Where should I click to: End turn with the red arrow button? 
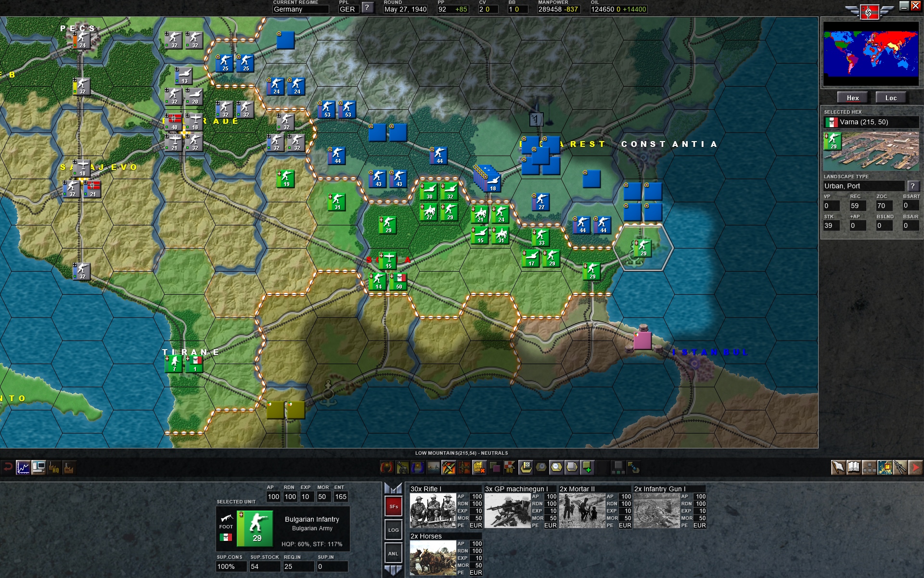(x=915, y=467)
